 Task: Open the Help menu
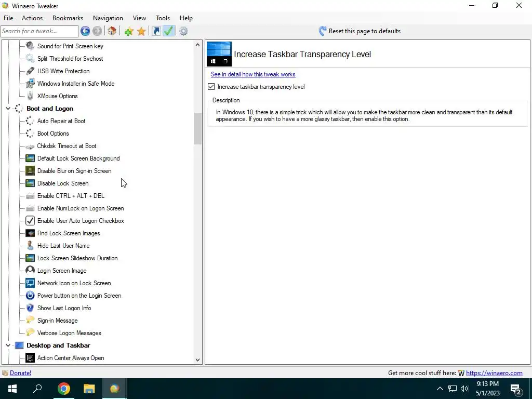click(x=186, y=18)
